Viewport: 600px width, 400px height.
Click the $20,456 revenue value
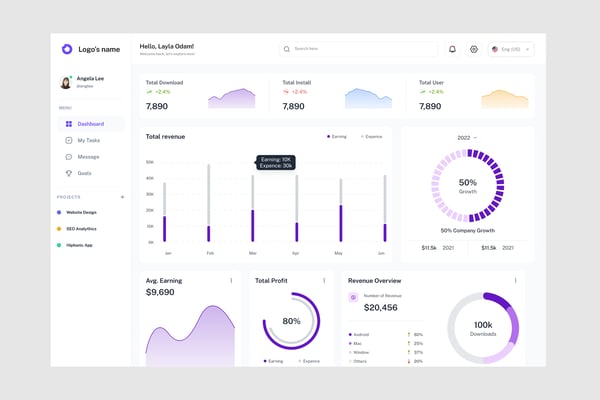pyautogui.click(x=380, y=307)
